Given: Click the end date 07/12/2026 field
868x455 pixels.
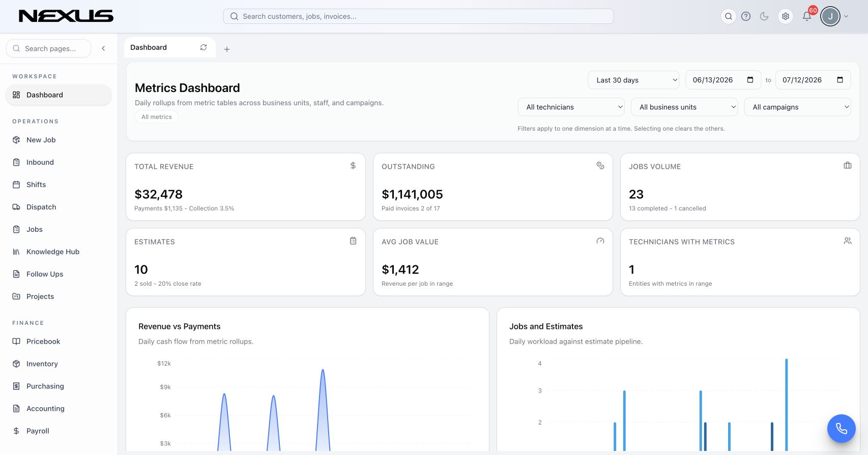Looking at the screenshot, I should click(x=813, y=80).
